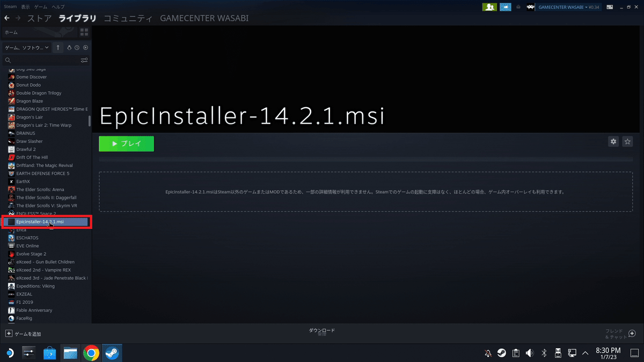Open System Settings from the taskbar
This screenshot has width=644, height=362.
[28, 353]
